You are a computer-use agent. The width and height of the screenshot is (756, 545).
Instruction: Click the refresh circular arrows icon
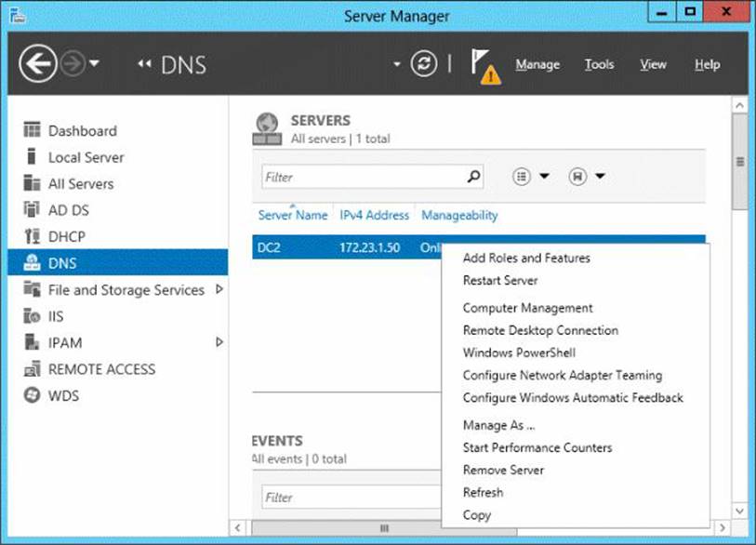tap(424, 64)
